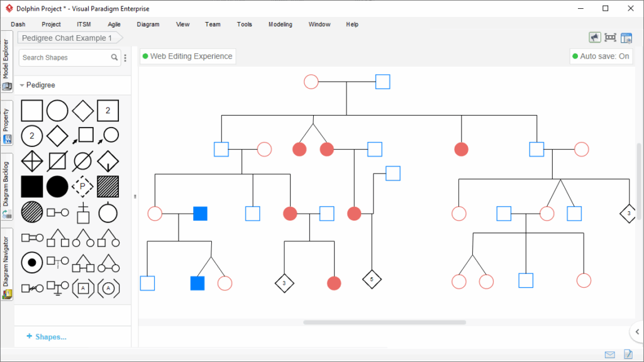Open the Team menu
Image resolution: width=644 pixels, height=362 pixels.
pyautogui.click(x=213, y=25)
